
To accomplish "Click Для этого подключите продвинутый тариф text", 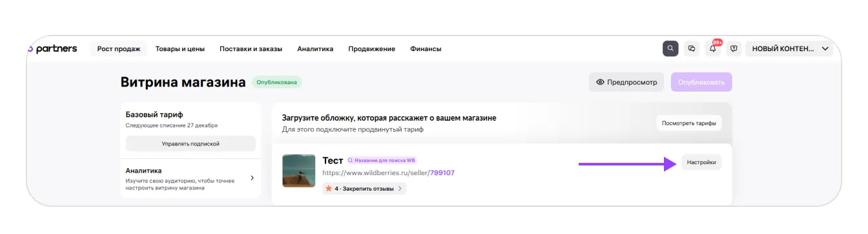I will 353,129.
